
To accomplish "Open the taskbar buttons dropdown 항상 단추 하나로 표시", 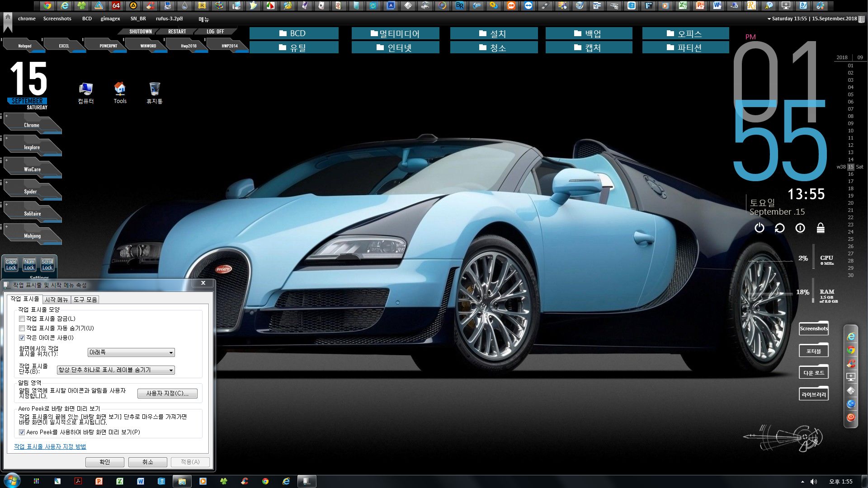I will tap(116, 370).
